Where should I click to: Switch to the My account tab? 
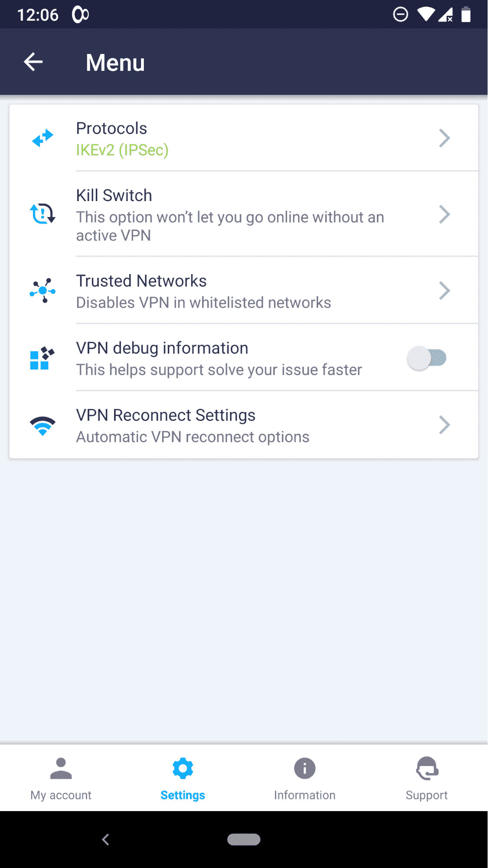point(61,778)
